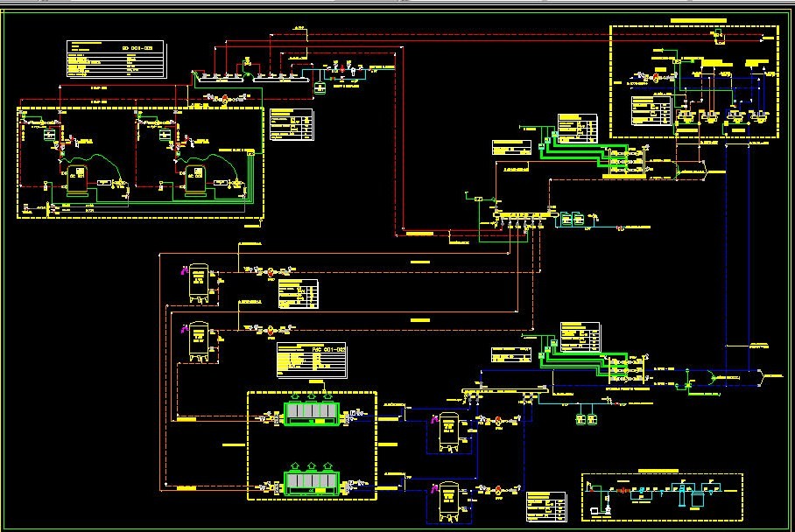Select the bottom-right dashed schematic detail box

[x=662, y=498]
